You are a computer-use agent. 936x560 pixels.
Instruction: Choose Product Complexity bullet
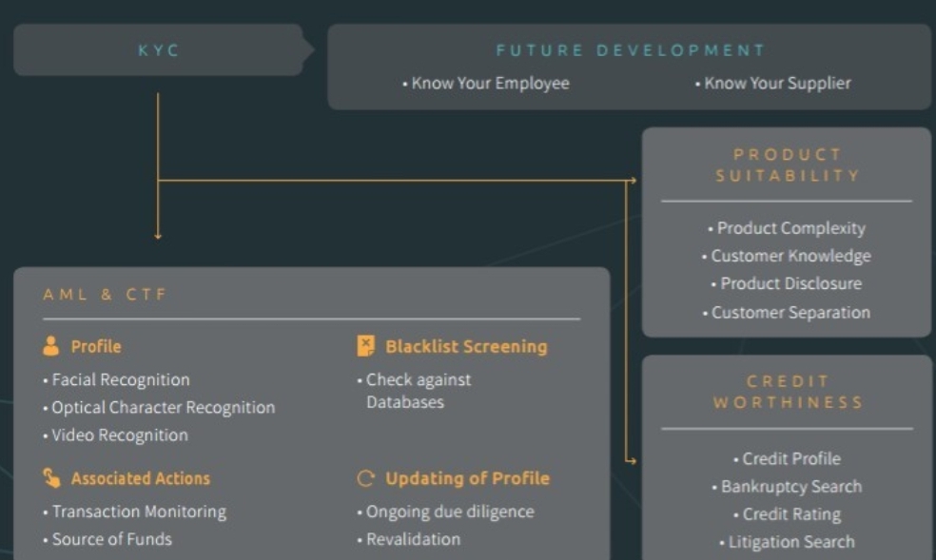coord(787,228)
